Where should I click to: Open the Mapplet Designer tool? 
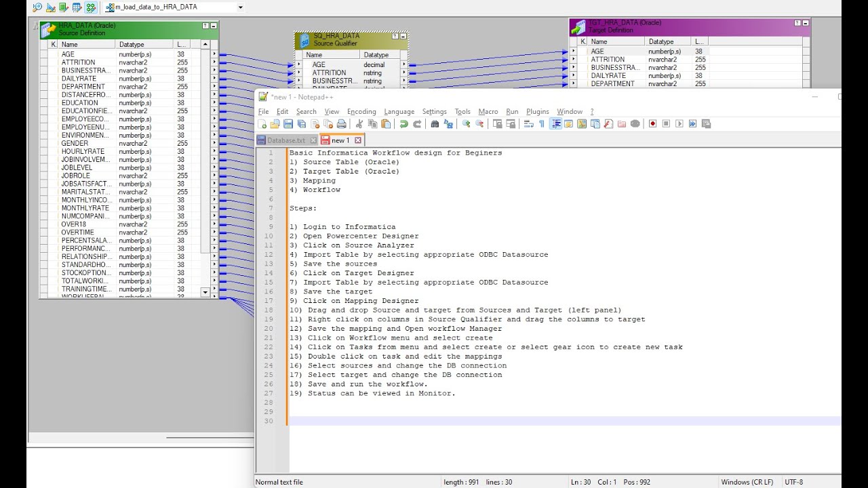point(77,7)
